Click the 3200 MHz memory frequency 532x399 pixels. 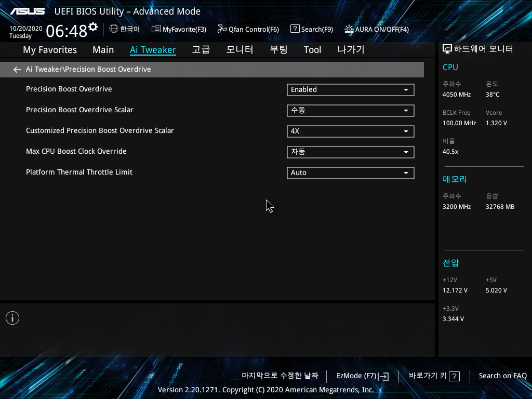click(457, 207)
